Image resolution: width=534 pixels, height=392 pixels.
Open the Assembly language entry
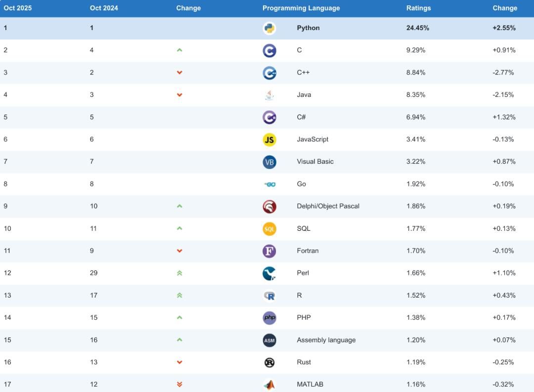click(x=326, y=340)
